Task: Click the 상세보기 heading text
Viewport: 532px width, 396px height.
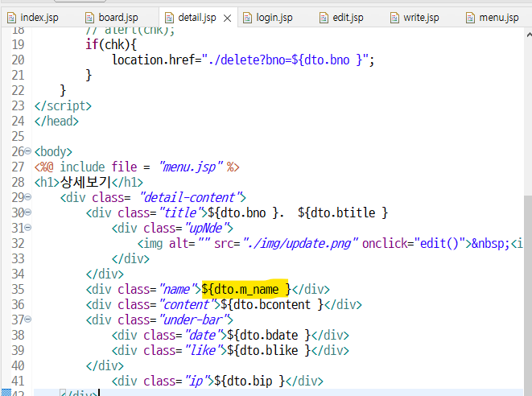Action: 86,182
